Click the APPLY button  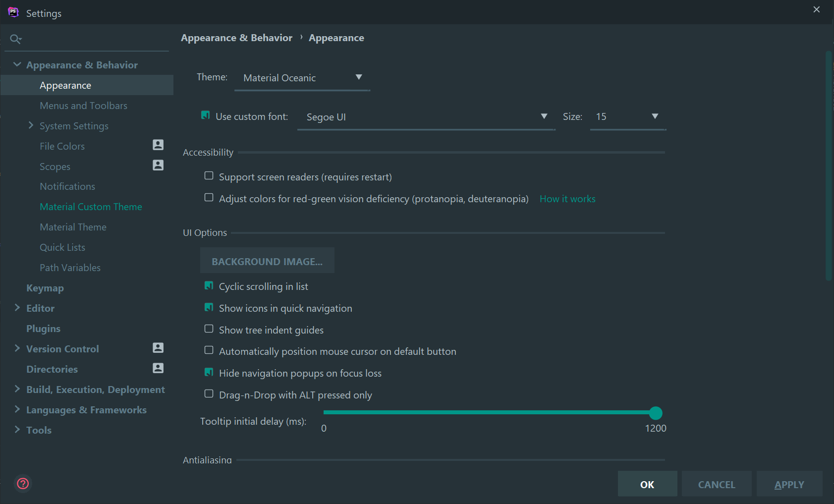pos(789,484)
